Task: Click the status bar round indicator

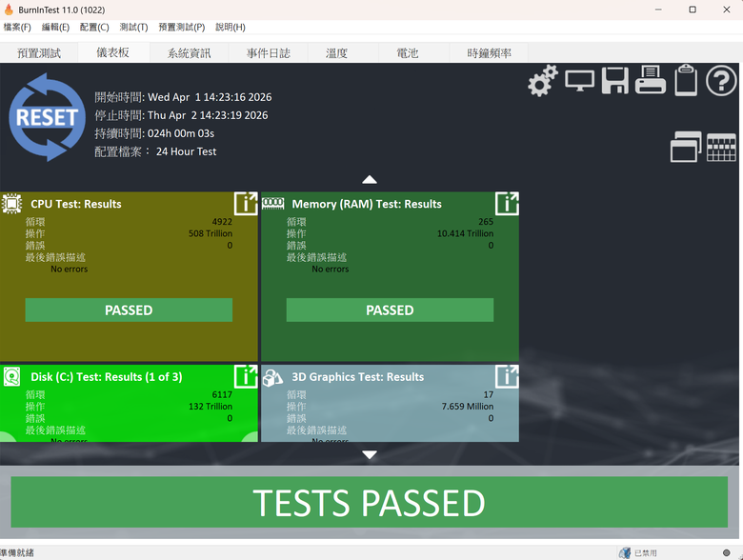Action: point(727,553)
